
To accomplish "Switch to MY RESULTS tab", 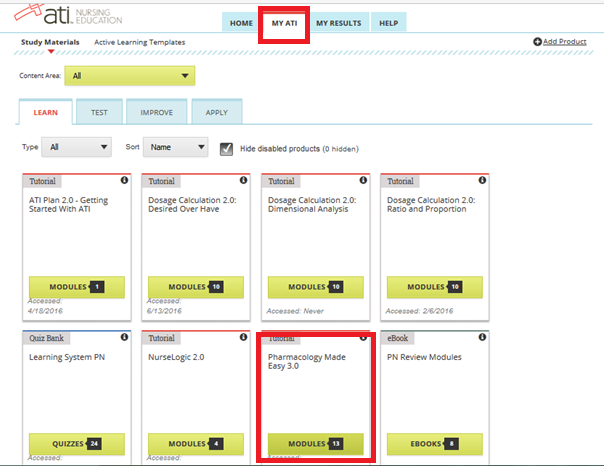I will (339, 23).
